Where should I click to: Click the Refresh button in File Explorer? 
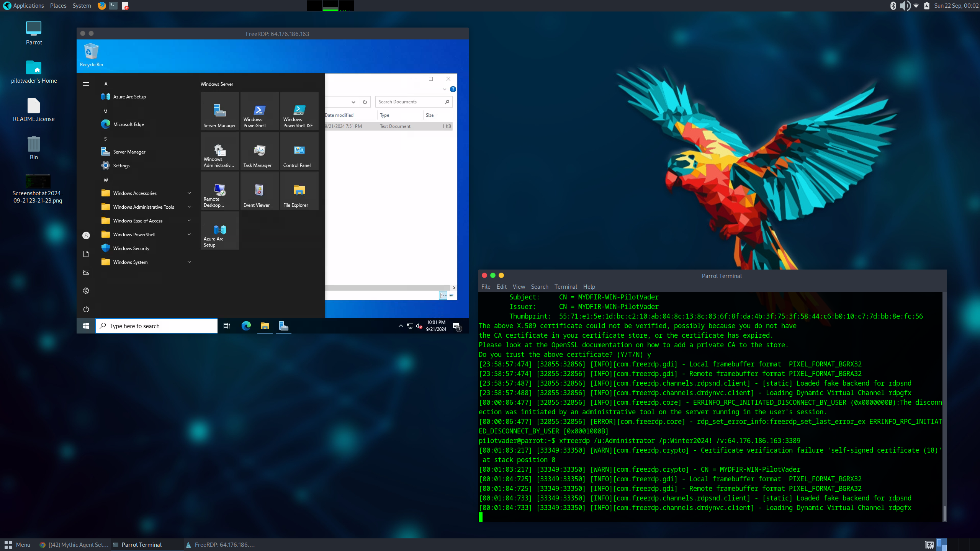click(x=364, y=102)
